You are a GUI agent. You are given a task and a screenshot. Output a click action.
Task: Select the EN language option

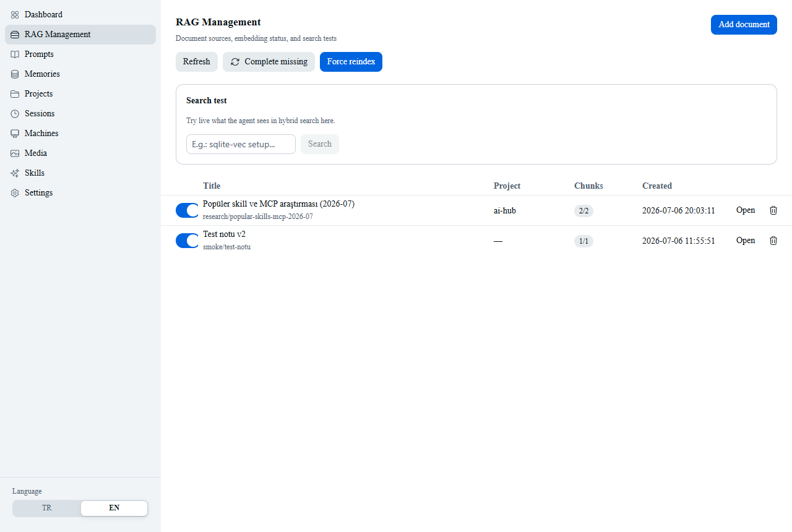(114, 508)
